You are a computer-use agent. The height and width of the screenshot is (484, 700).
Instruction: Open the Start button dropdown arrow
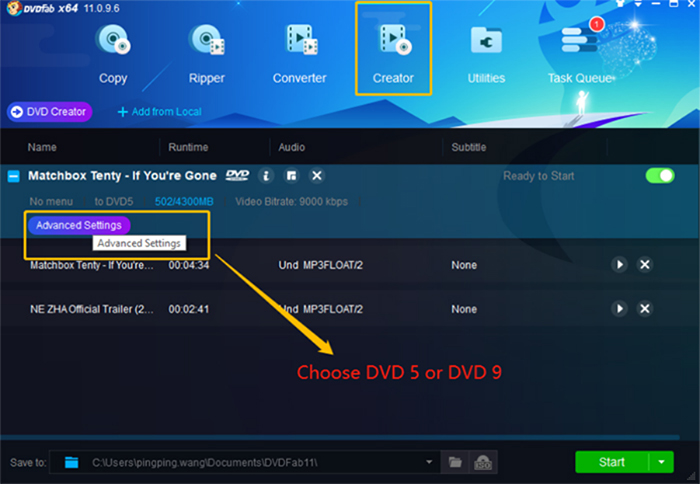(x=661, y=462)
